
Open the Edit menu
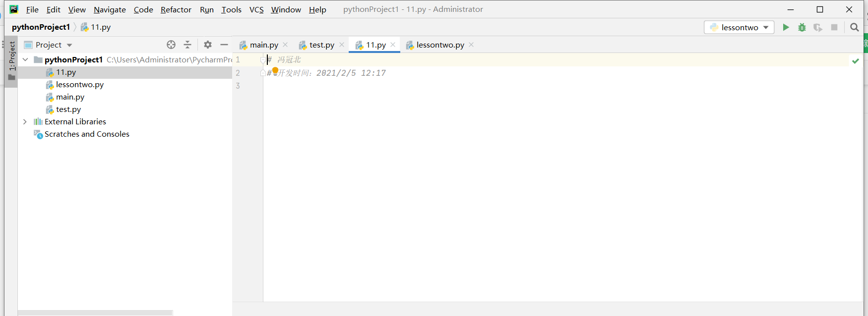click(54, 9)
